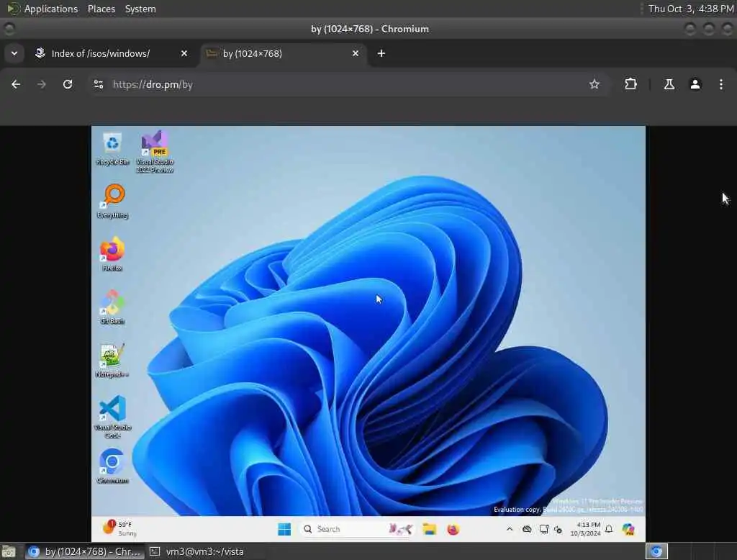737x560 pixels.
Task: Click workspace switcher Chromium thumbnail
Action: [656, 551]
